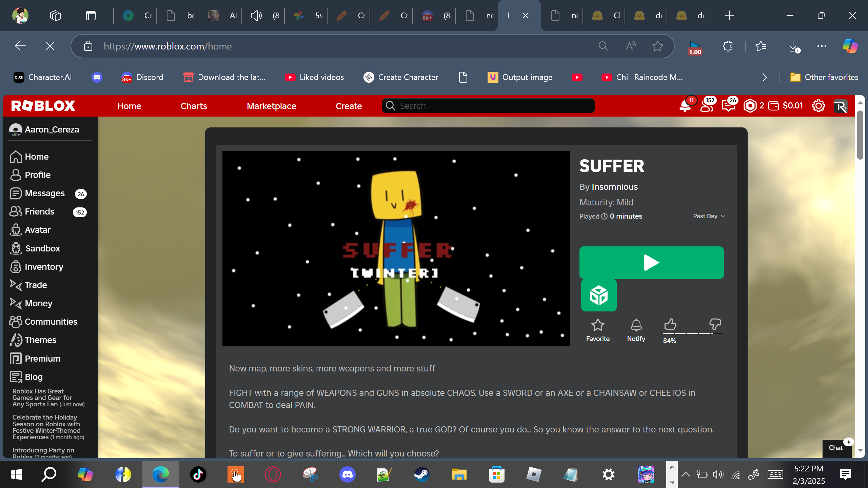
Task: Go to Charts in the Roblox navbar
Action: tap(194, 106)
